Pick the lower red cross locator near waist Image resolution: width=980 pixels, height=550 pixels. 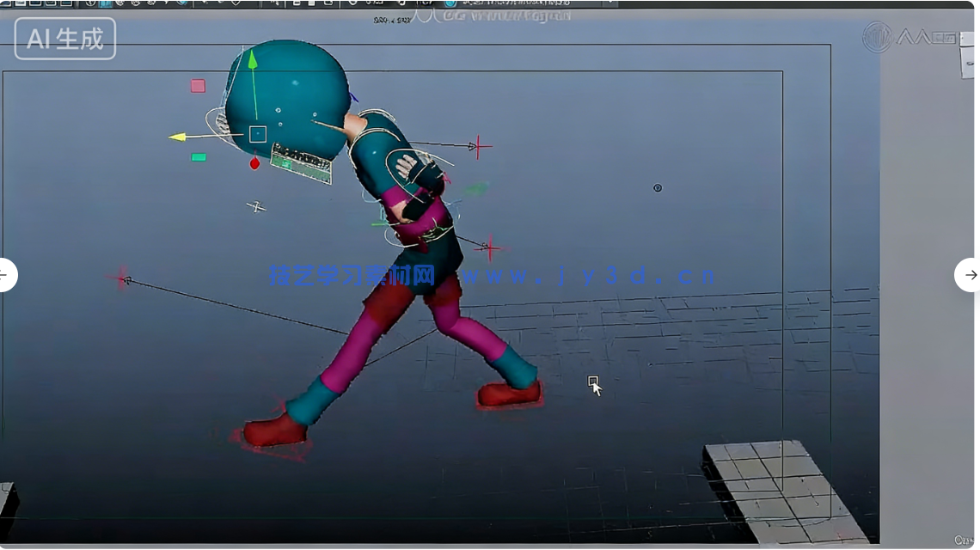click(490, 249)
